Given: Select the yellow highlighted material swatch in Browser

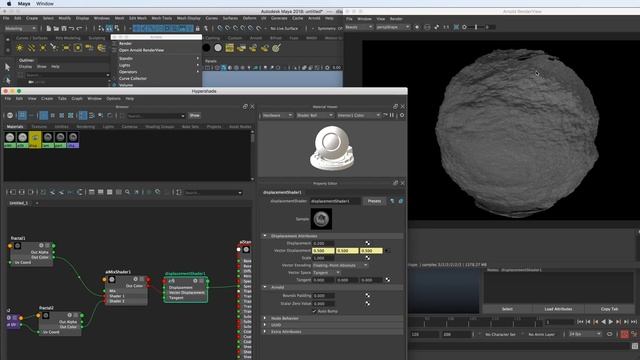Looking at the screenshot, I should (x=35, y=140).
